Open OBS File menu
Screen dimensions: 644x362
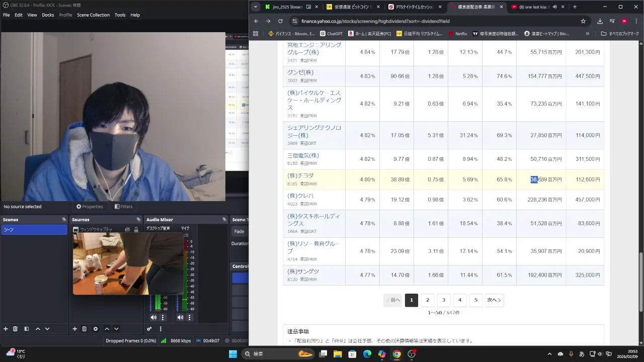tap(6, 15)
